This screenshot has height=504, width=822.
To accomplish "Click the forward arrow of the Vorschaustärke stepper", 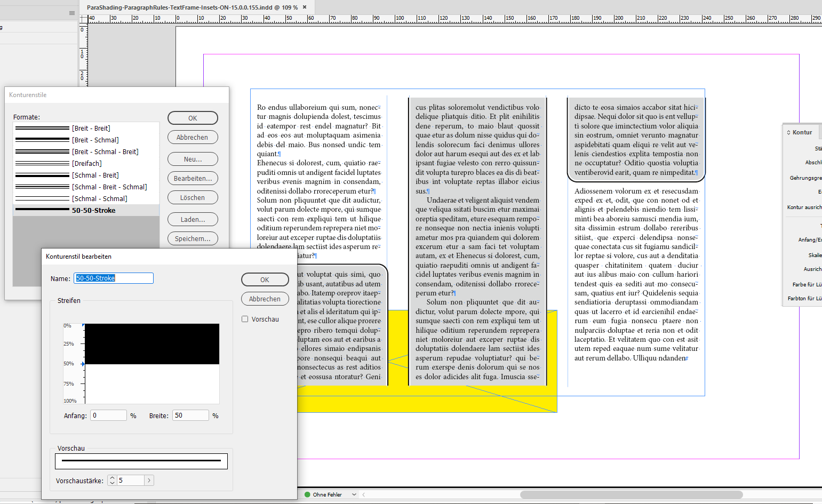I will (148, 480).
